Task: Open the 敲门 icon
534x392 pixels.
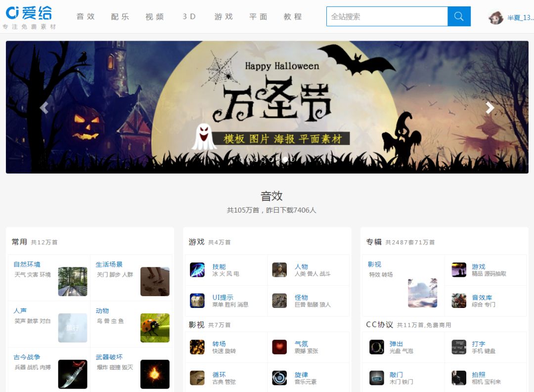Action: click(x=377, y=378)
